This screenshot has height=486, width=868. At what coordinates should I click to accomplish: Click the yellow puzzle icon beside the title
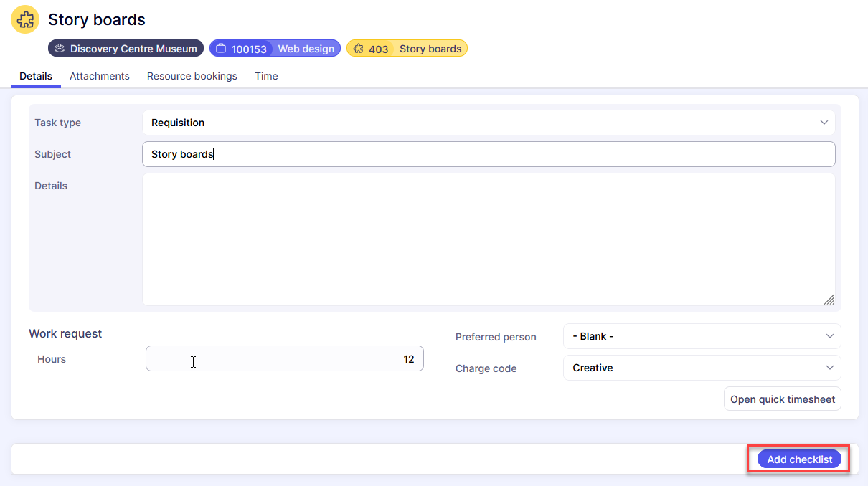[x=25, y=20]
